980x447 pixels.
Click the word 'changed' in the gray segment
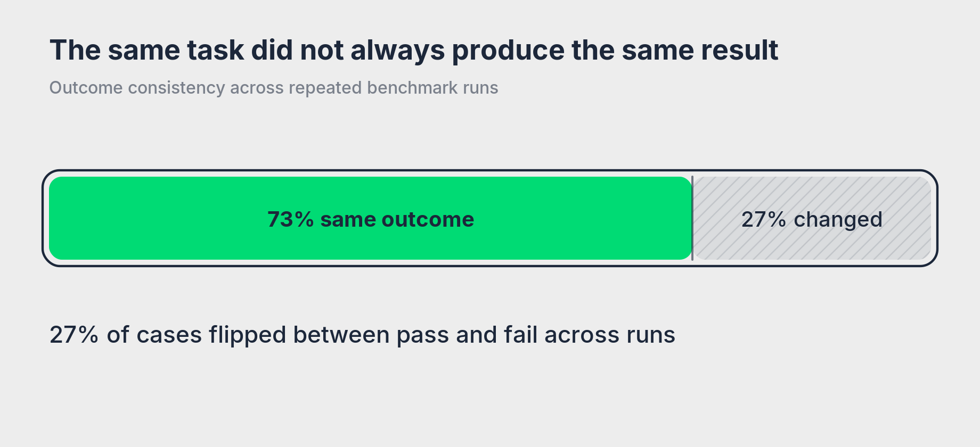click(x=838, y=220)
